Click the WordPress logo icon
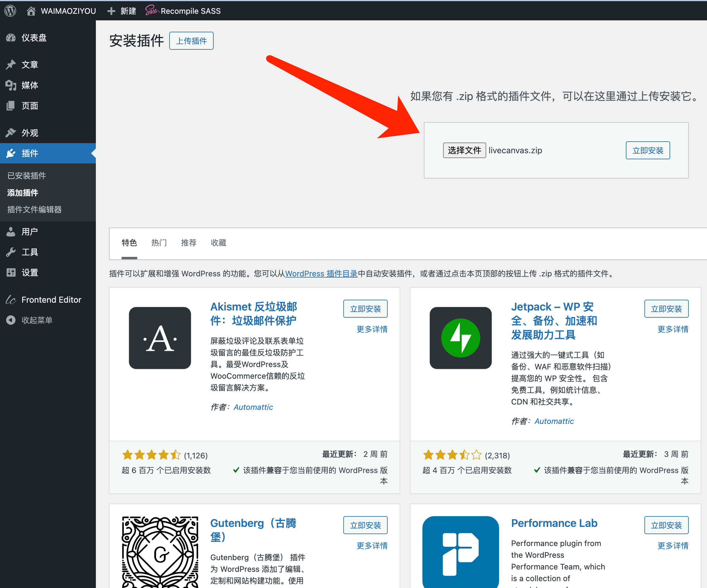 10,11
